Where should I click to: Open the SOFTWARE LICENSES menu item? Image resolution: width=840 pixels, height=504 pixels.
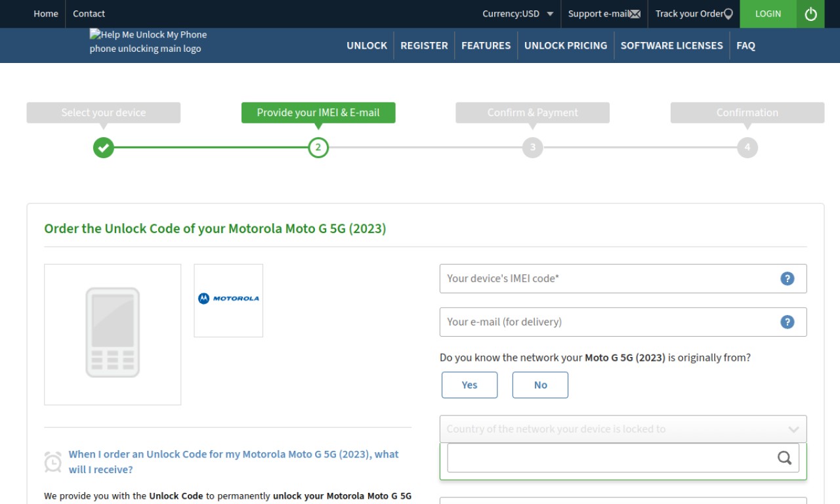click(x=671, y=45)
